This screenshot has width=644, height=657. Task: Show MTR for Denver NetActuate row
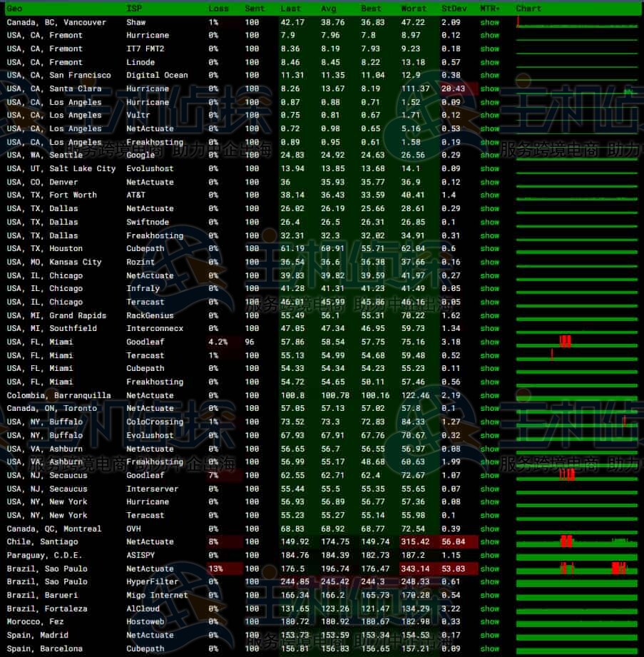coord(490,182)
